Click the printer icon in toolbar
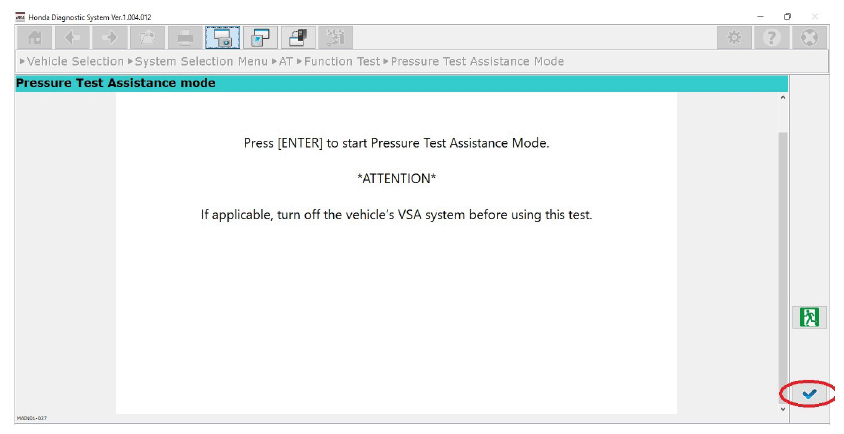The image size is (844, 434). [x=186, y=37]
